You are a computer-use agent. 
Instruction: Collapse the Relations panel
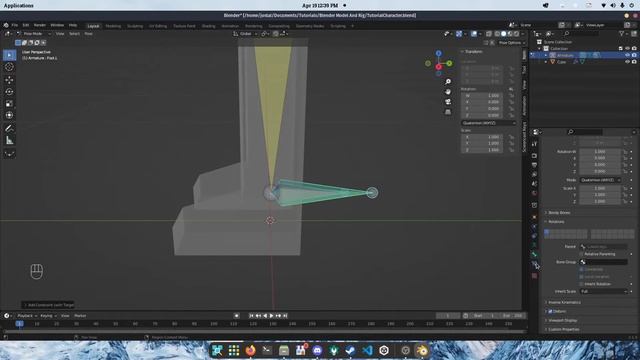556,222
